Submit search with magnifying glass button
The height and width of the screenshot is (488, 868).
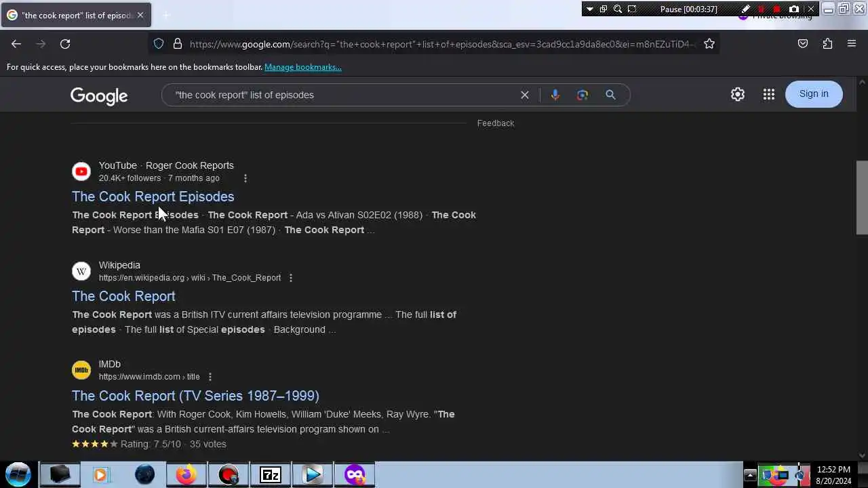[610, 95]
